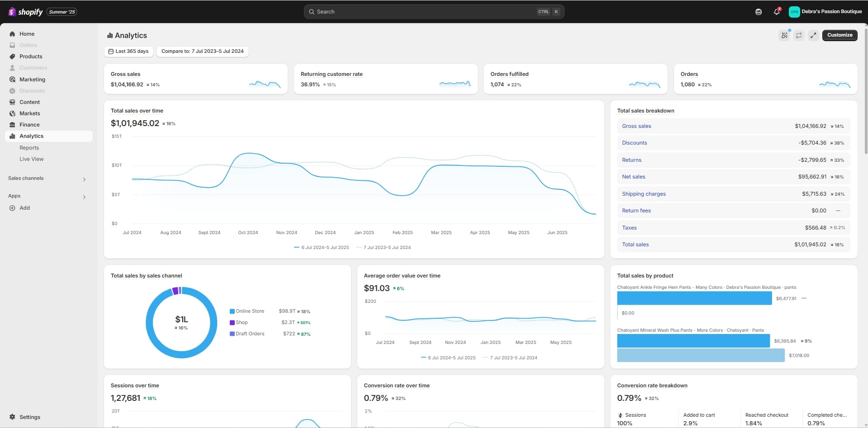Click the Analytics bar chart sidebar icon
868x428 pixels.
point(12,136)
